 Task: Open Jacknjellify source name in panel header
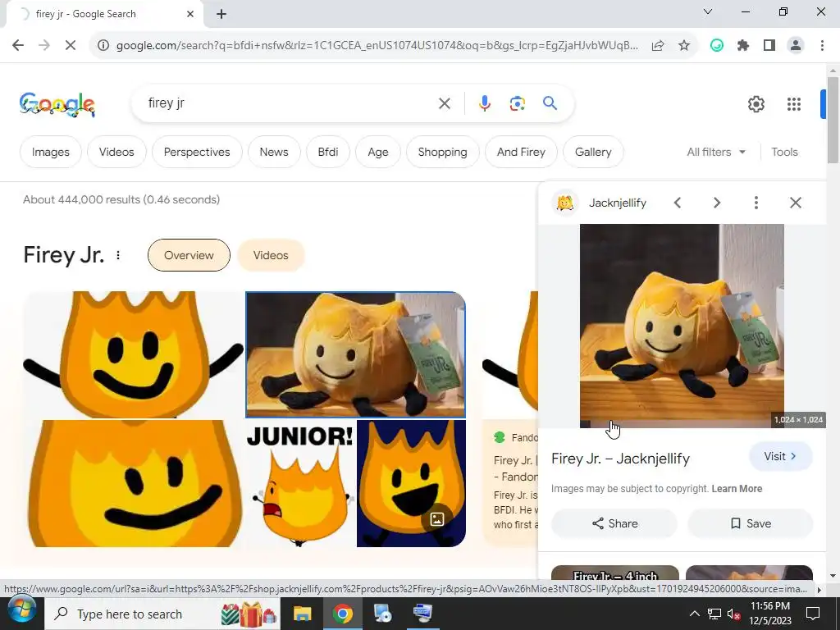[x=617, y=203]
